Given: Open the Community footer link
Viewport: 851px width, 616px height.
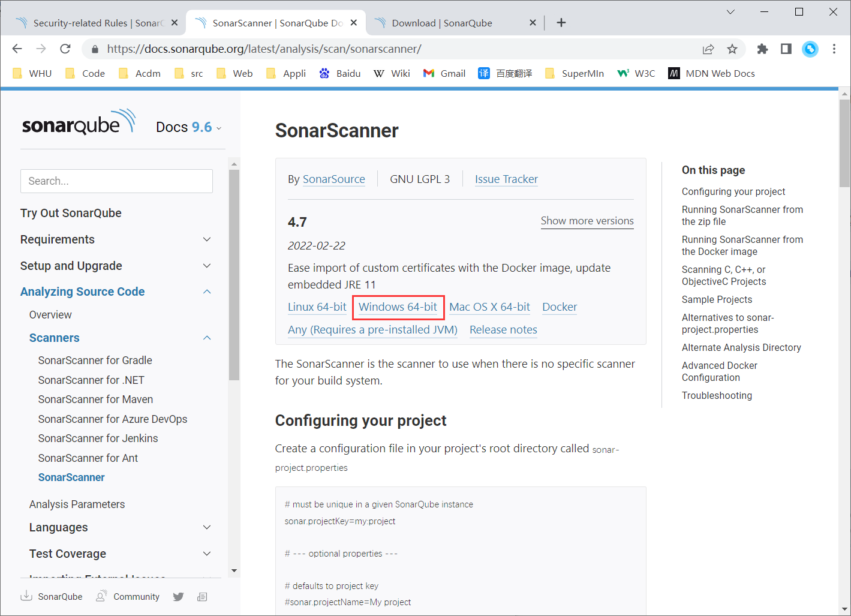Looking at the screenshot, I should (128, 596).
